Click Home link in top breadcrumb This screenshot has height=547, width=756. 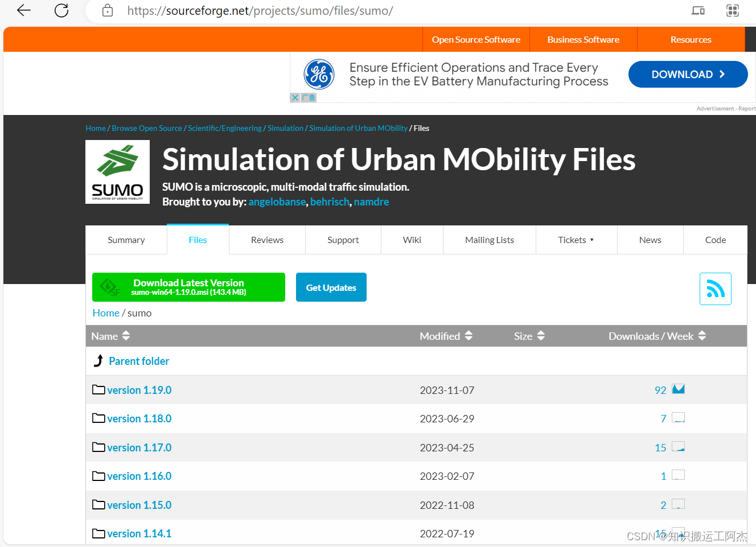coord(96,128)
